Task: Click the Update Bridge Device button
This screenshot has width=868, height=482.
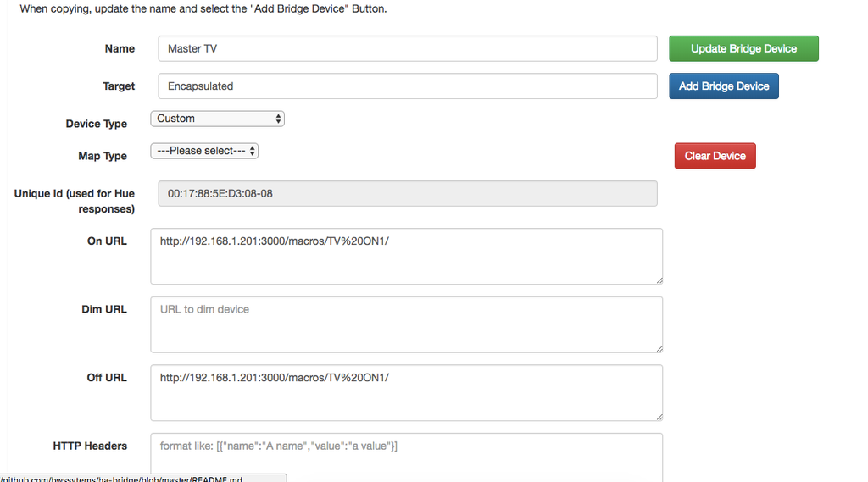Action: pyautogui.click(x=743, y=48)
